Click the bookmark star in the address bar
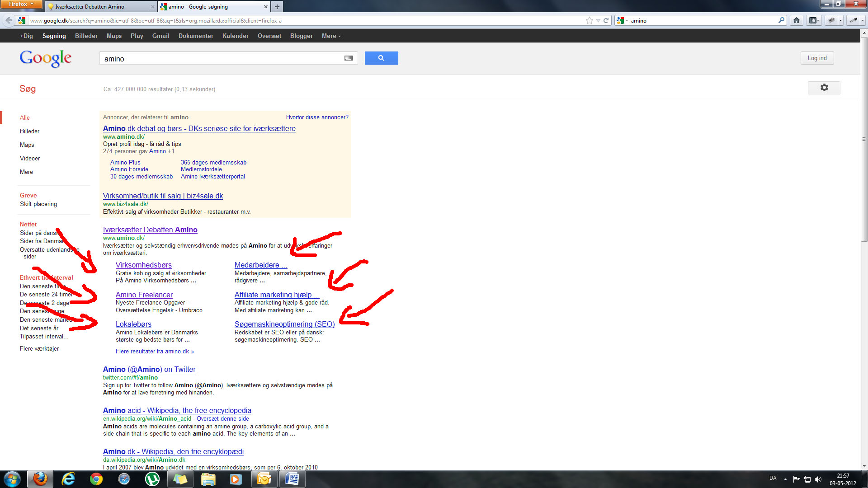The image size is (868, 488). pyautogui.click(x=589, y=20)
